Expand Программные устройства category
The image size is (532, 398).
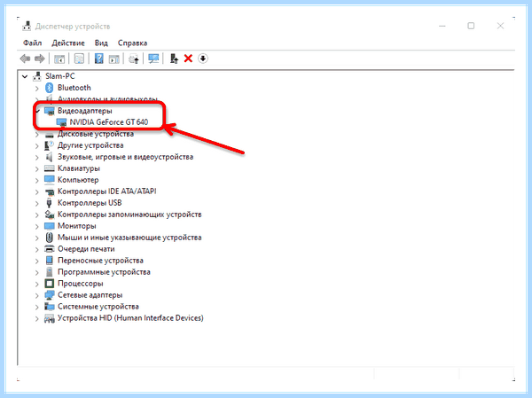click(x=37, y=273)
